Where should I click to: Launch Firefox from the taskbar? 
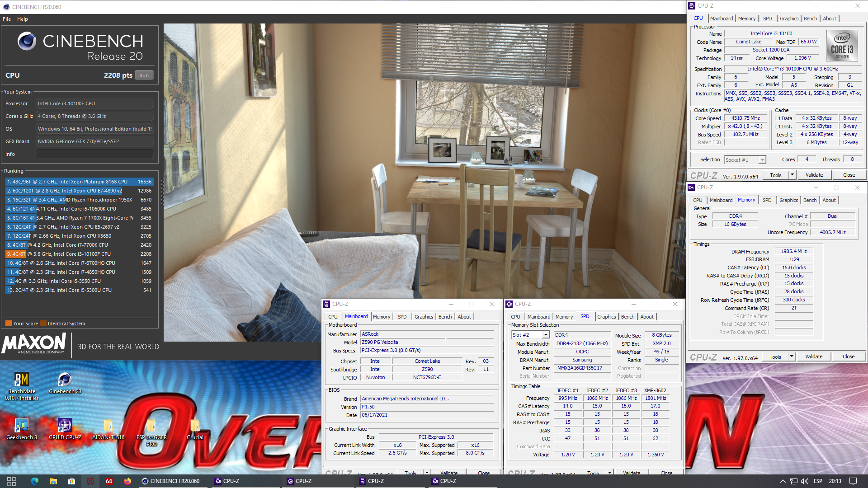point(127,481)
